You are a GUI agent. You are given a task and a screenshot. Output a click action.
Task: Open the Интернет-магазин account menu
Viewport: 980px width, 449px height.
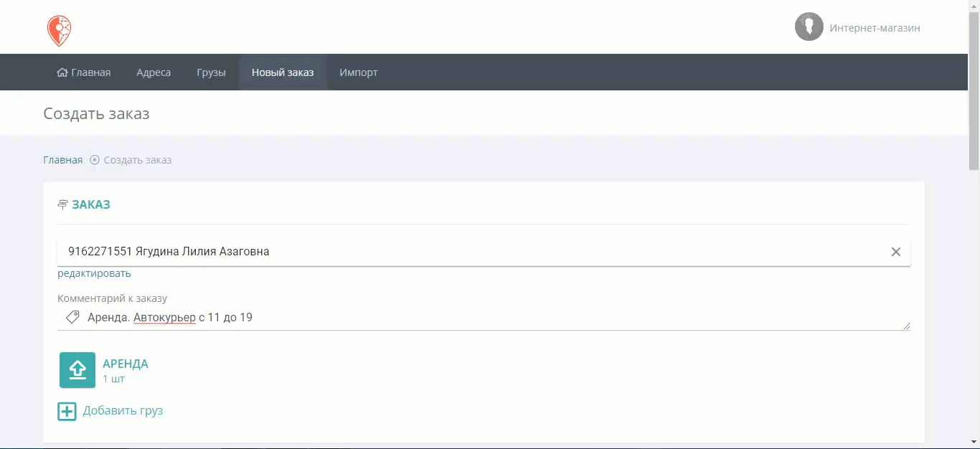pyautogui.click(x=875, y=28)
